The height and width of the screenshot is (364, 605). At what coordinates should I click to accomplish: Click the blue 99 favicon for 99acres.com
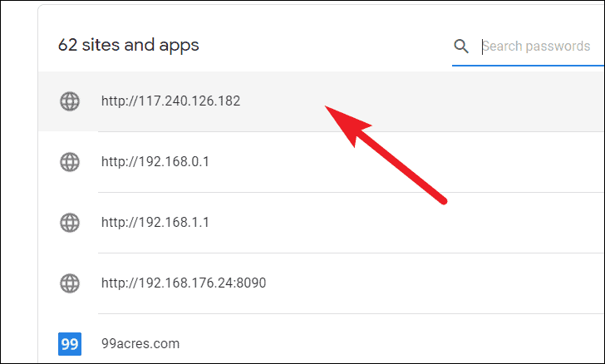pyautogui.click(x=70, y=343)
